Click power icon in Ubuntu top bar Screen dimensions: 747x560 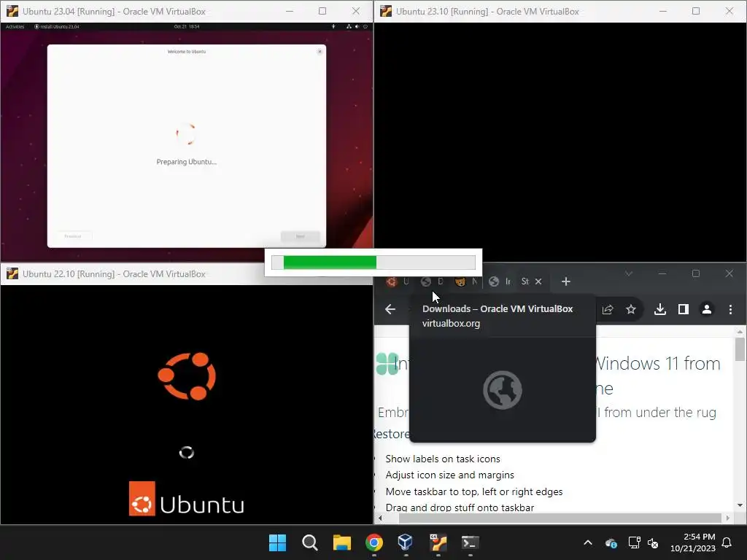(x=365, y=27)
